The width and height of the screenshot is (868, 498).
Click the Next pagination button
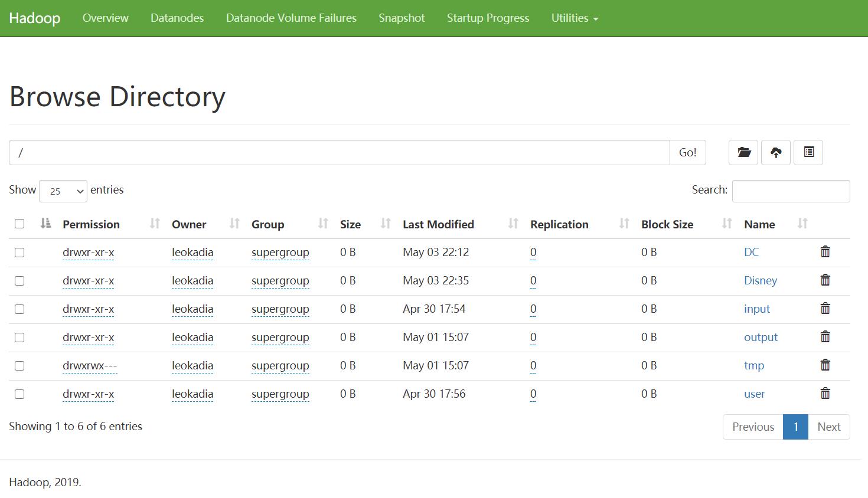[829, 427]
